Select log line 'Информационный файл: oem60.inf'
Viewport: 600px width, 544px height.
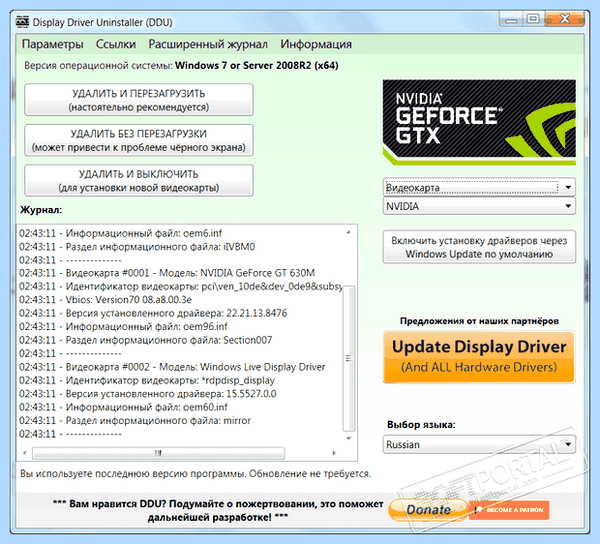coord(123,407)
